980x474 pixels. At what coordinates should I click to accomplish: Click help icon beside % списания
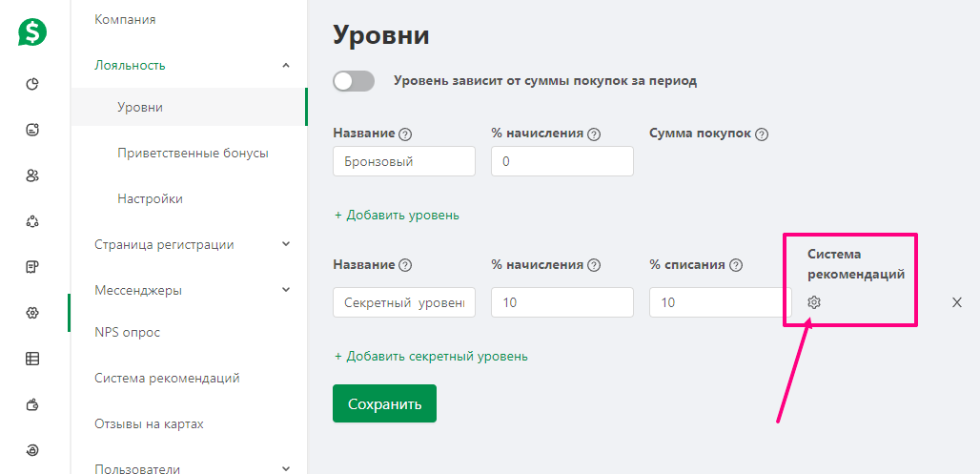736,265
